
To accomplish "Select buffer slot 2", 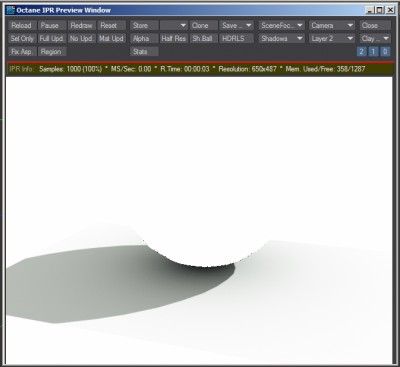I will click(x=361, y=52).
